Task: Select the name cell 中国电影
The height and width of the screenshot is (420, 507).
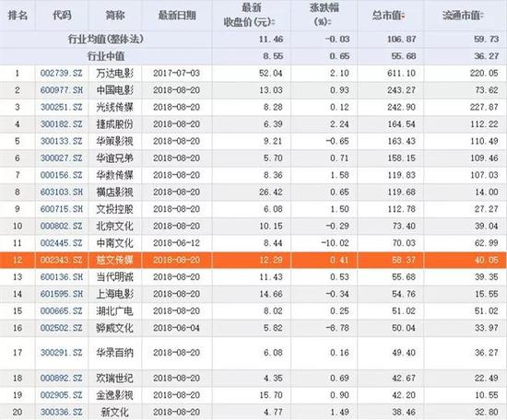Action: tap(115, 90)
